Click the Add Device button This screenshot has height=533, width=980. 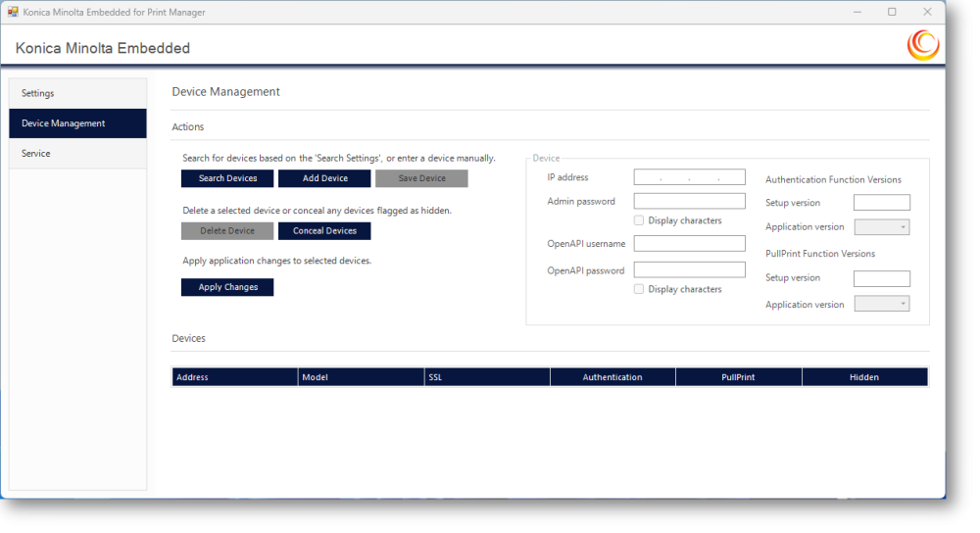pos(324,178)
